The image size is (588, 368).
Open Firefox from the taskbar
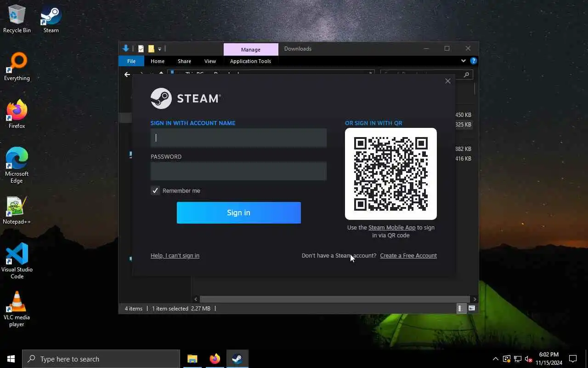click(x=215, y=359)
